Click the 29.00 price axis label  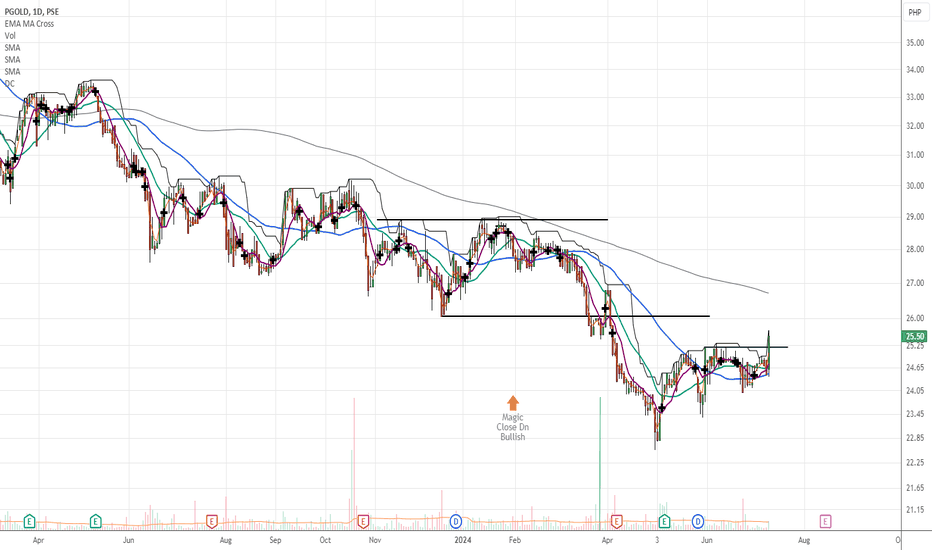[915, 217]
